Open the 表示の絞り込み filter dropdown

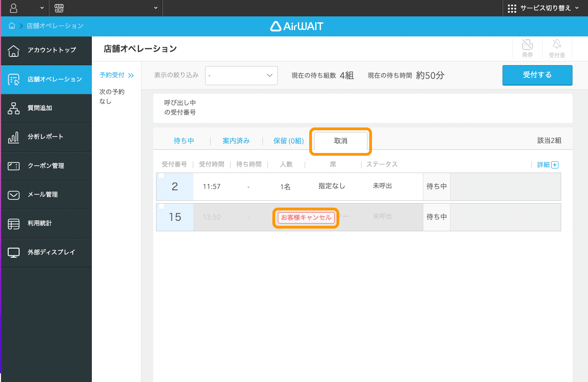pos(241,75)
